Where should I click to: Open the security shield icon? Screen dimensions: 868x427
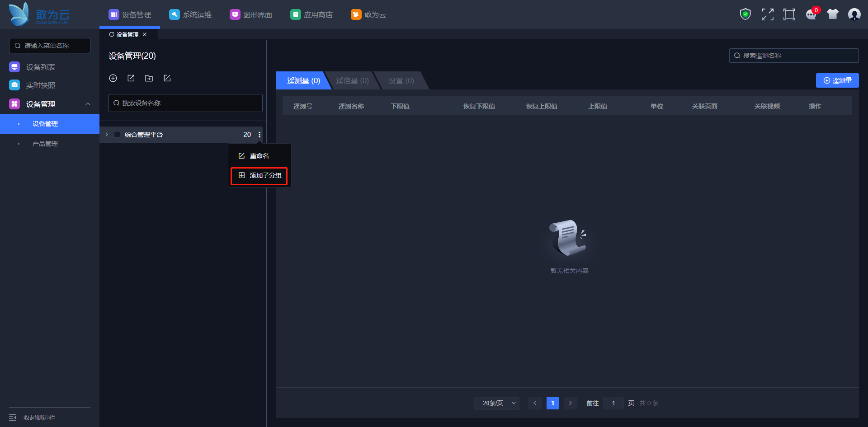(x=745, y=14)
